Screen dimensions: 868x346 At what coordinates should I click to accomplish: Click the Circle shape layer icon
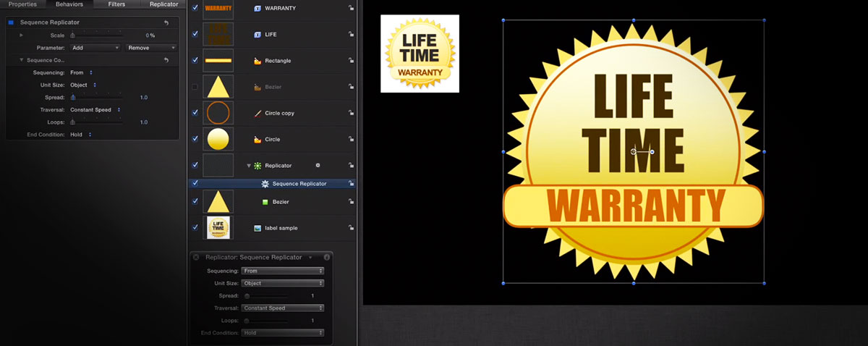coord(258,139)
